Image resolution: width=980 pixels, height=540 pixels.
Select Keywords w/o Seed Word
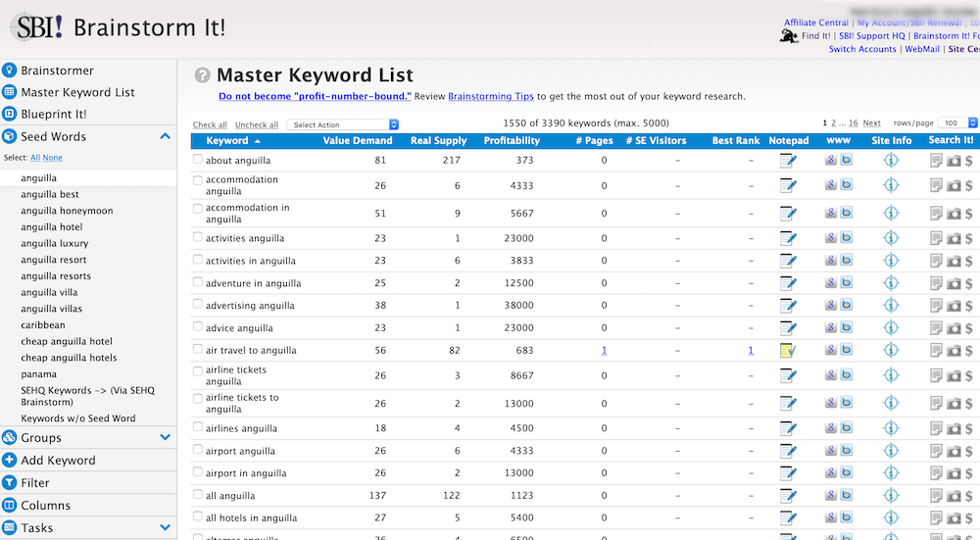tap(78, 418)
